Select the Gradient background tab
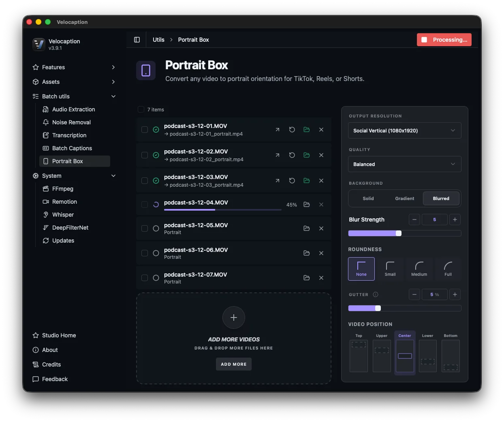Viewport: 504px width, 422px height. coord(405,198)
